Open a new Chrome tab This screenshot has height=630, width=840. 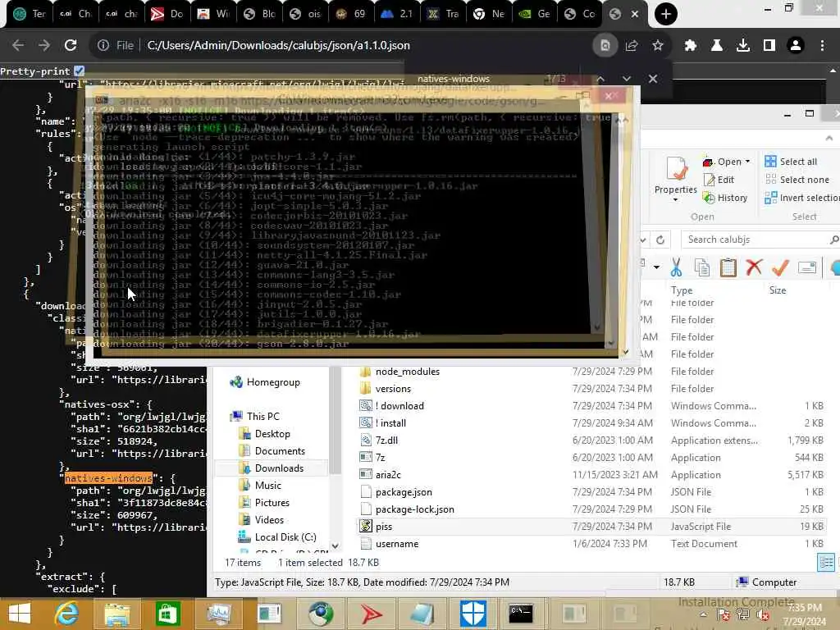[666, 14]
